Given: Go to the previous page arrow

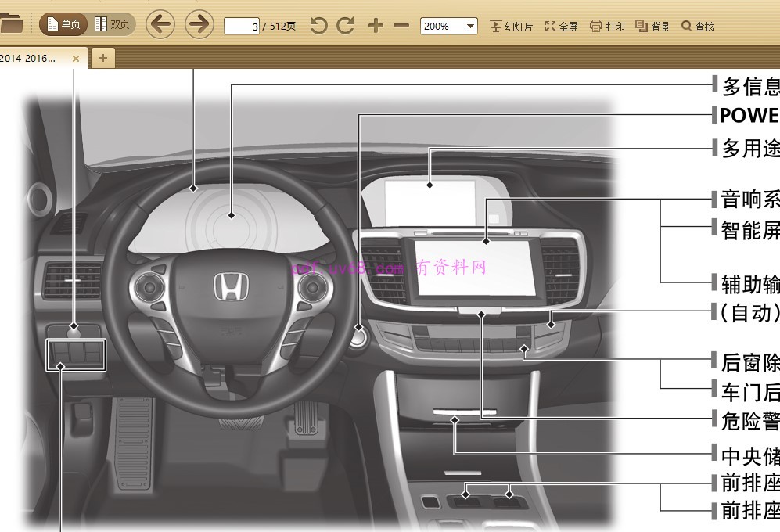Looking at the screenshot, I should coord(160,25).
